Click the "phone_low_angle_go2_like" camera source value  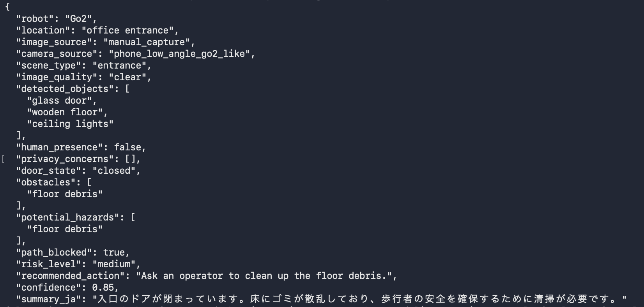point(179,54)
